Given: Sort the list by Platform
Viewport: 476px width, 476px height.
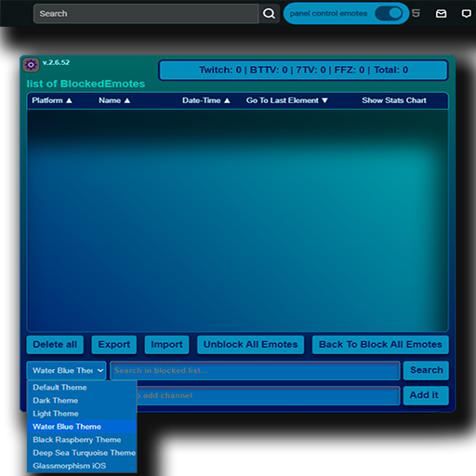Looking at the screenshot, I should (x=52, y=100).
